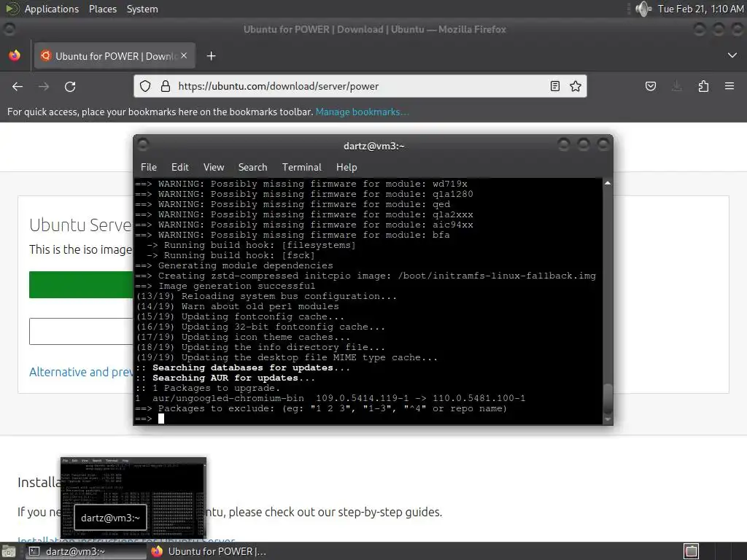The image size is (747, 560).
Task: Open the Save to Pocket icon
Action: (651, 86)
